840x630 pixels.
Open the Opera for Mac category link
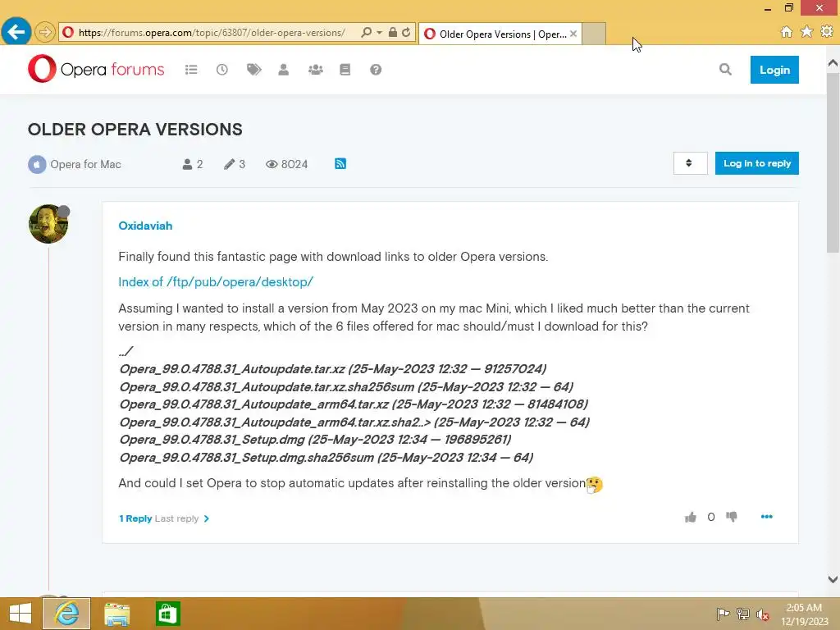click(x=85, y=164)
